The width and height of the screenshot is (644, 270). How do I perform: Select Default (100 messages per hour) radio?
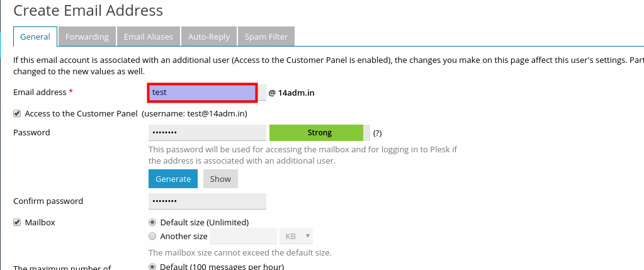[x=152, y=266]
